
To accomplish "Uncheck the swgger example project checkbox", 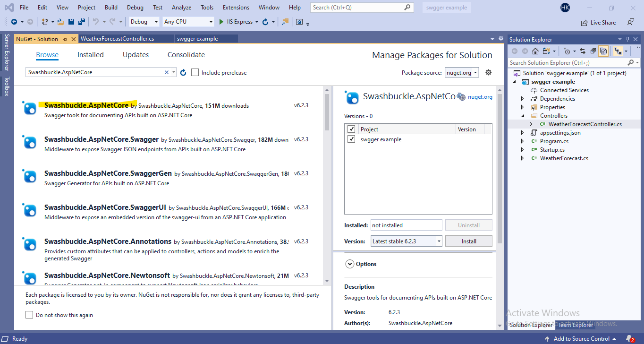I will pos(351,139).
